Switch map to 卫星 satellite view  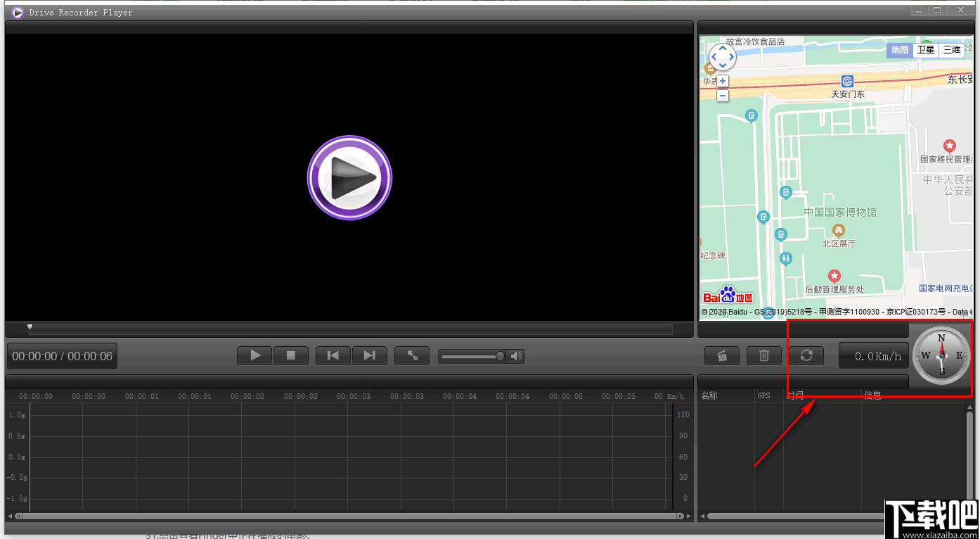(x=925, y=50)
